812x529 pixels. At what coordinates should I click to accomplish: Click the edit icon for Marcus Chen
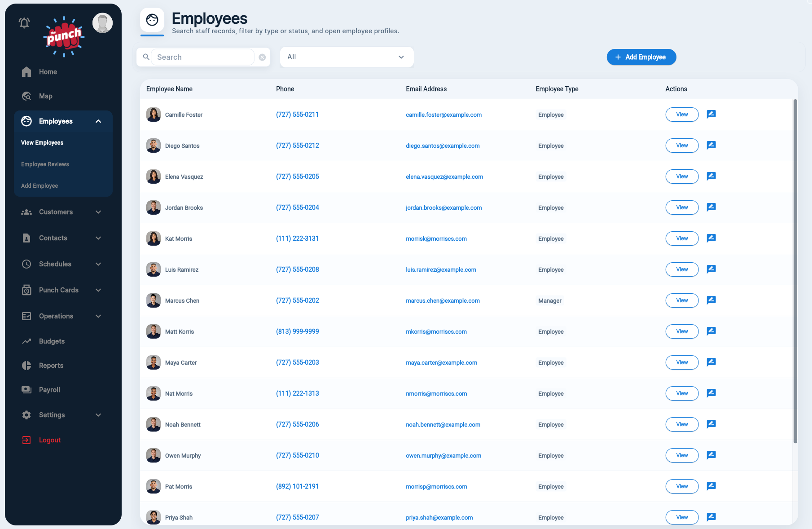(711, 300)
